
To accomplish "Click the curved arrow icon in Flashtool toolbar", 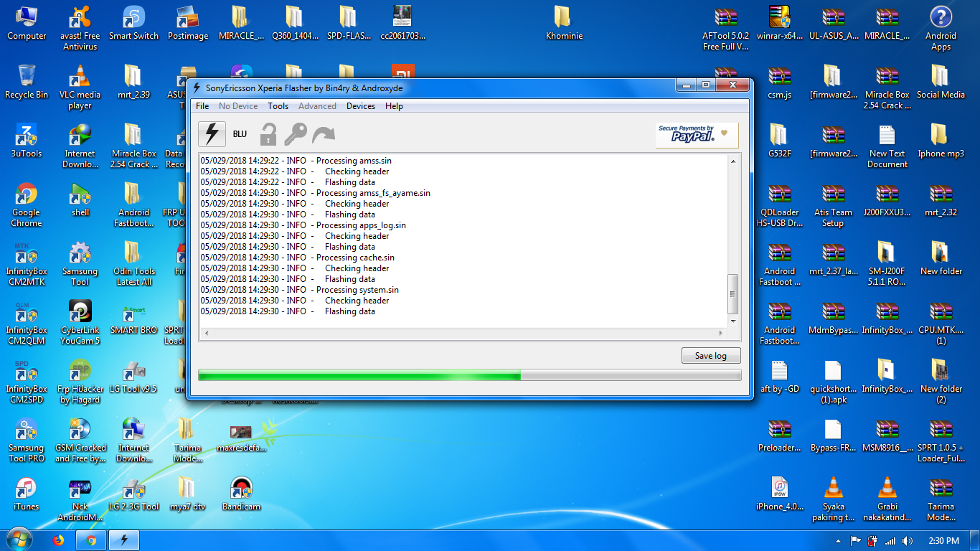I will point(324,134).
